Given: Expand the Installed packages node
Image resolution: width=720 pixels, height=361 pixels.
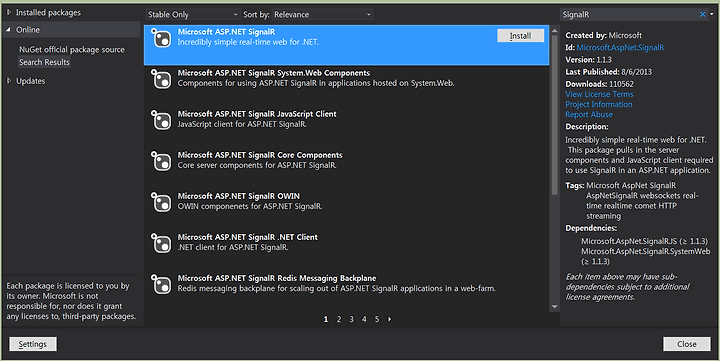Looking at the screenshot, I should click(x=9, y=12).
